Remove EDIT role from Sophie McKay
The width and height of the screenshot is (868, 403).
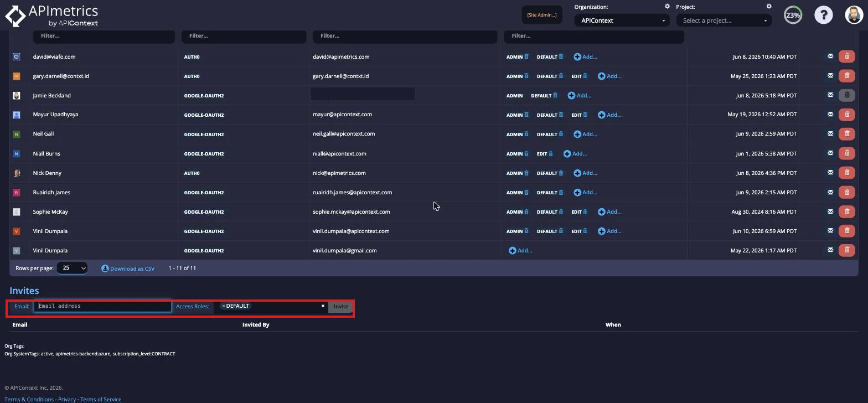click(585, 211)
